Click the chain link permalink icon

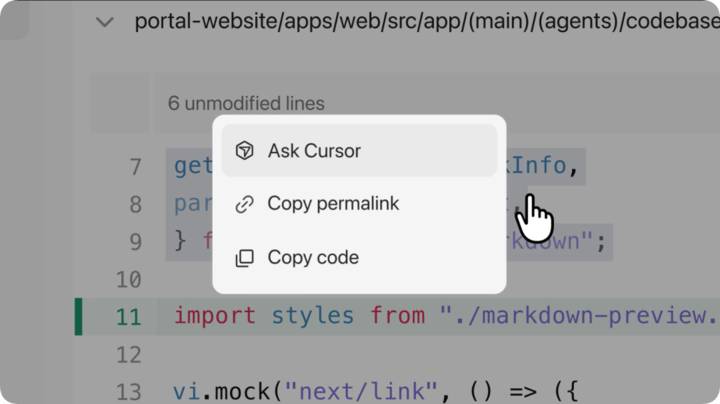pyautogui.click(x=244, y=204)
